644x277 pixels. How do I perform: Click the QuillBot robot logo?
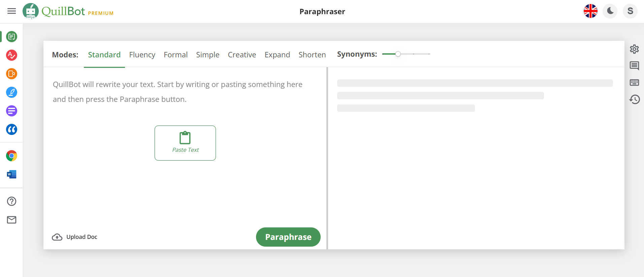[x=31, y=11]
